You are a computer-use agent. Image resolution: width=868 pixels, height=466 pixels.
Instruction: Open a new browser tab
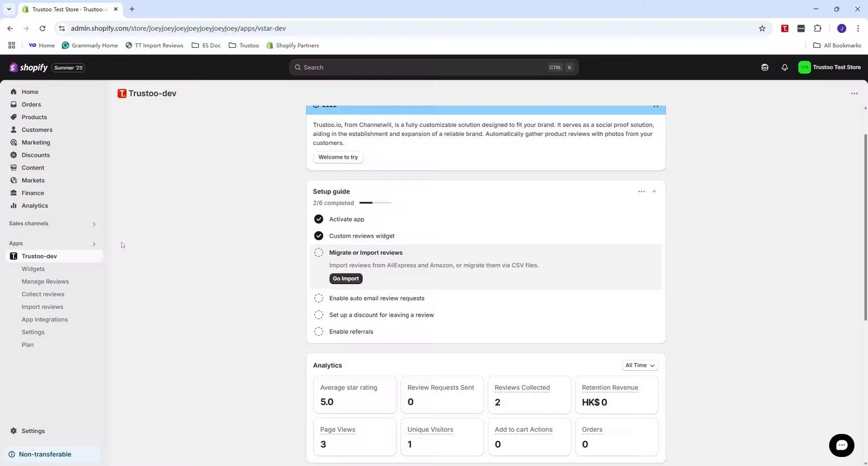coord(131,9)
